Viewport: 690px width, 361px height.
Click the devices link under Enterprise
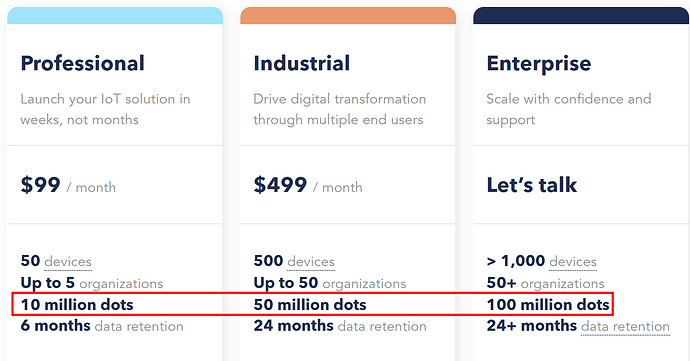point(573,262)
